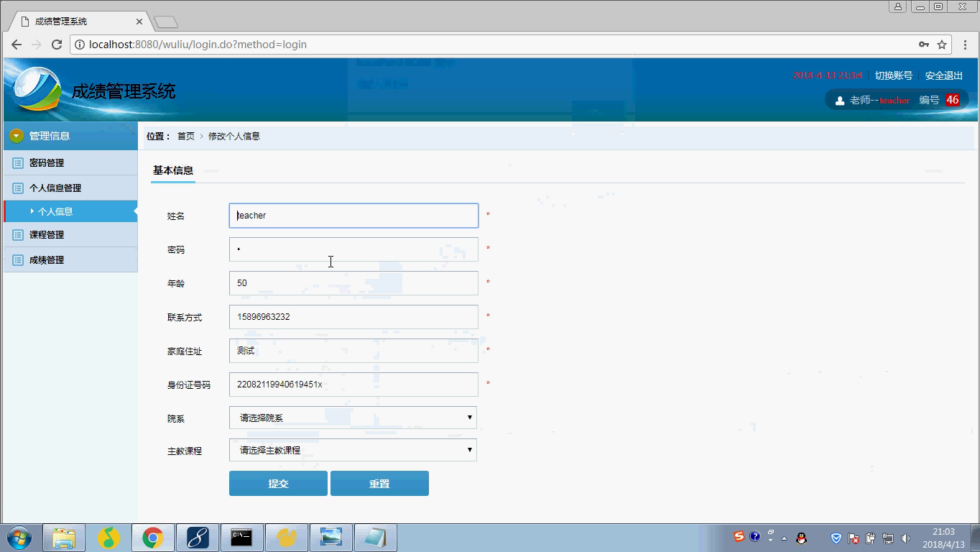Click the 家庭住址 input field

point(353,351)
